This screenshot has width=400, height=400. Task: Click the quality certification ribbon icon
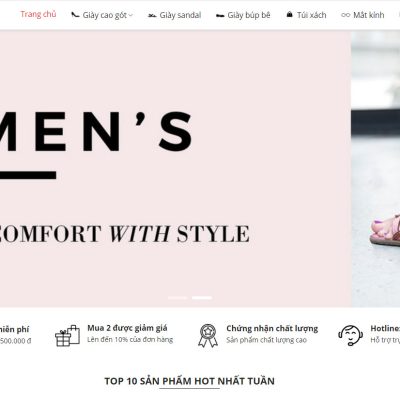[208, 336]
